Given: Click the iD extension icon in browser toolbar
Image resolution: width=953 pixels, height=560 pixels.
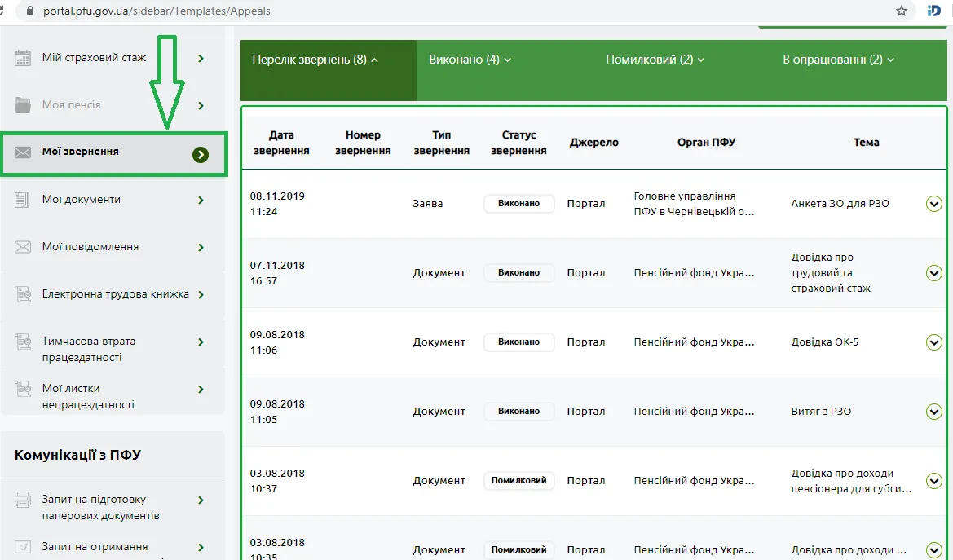Looking at the screenshot, I should click(x=934, y=11).
